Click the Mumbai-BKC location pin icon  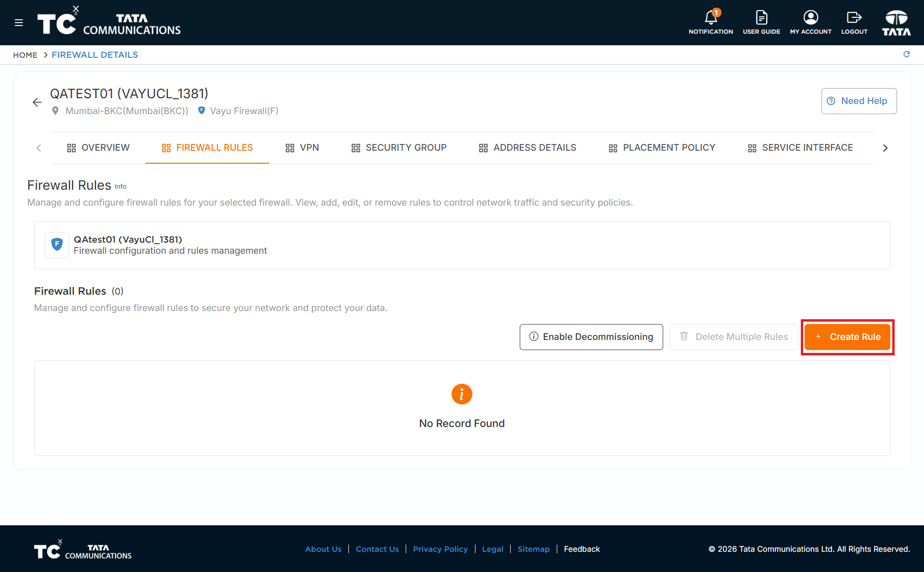[55, 111]
